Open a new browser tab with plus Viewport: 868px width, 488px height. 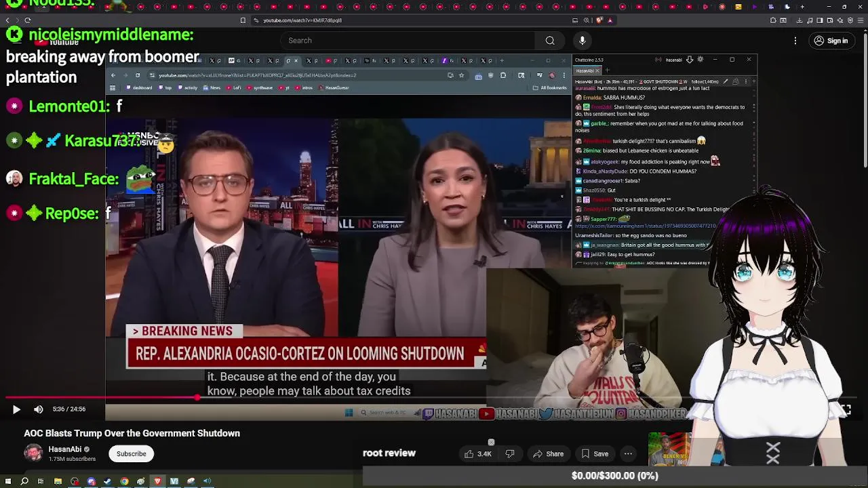click(802, 7)
